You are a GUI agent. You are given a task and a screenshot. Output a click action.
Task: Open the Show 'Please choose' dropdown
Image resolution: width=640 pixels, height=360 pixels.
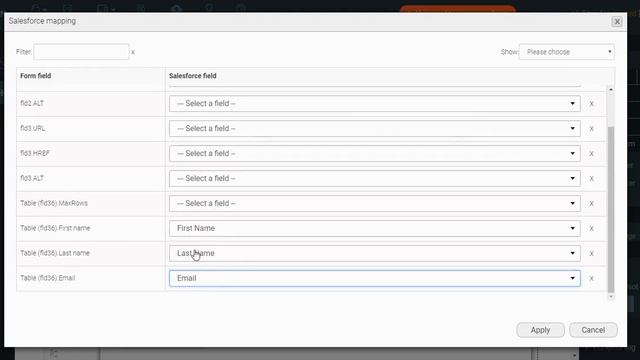(x=567, y=52)
